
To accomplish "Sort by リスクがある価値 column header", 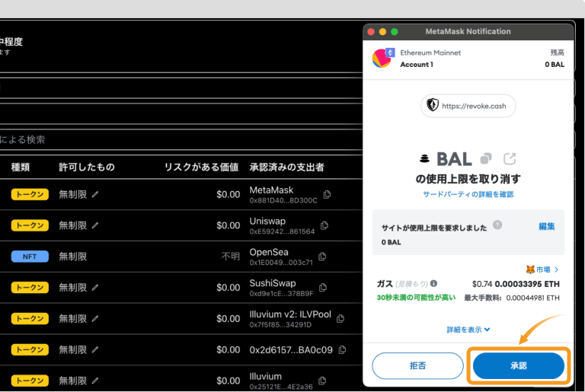I will click(x=201, y=167).
